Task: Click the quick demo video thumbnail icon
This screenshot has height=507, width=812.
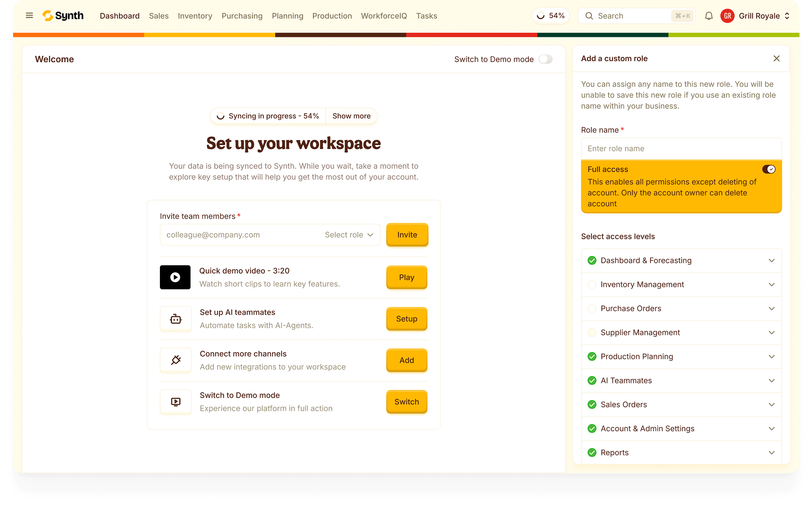Action: click(x=175, y=277)
